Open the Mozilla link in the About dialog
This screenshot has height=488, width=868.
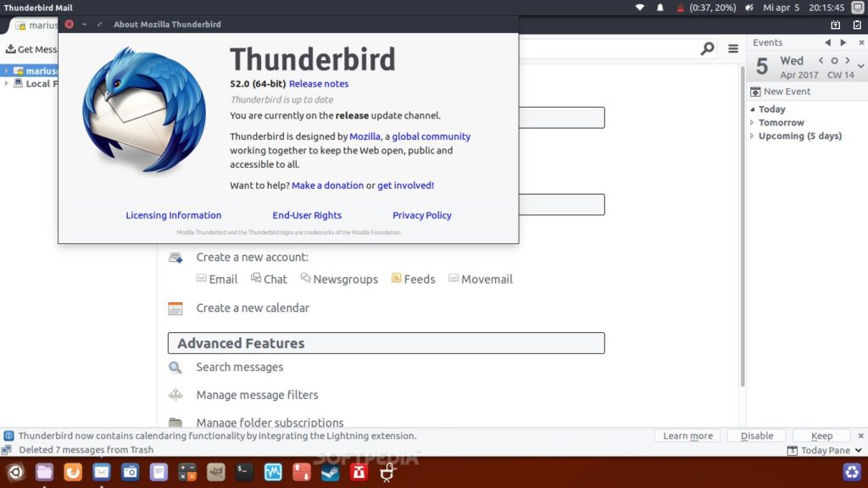pyautogui.click(x=364, y=136)
